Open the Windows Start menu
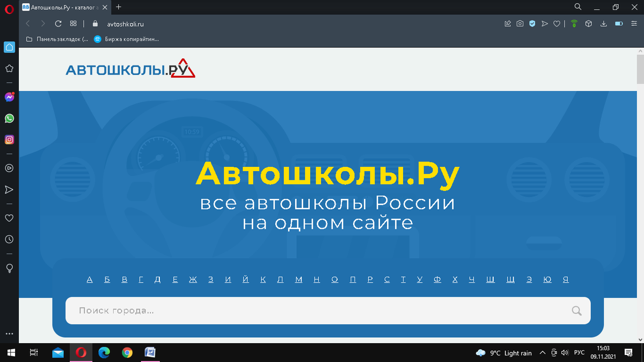Viewport: 644px width, 362px height. pyautogui.click(x=11, y=352)
